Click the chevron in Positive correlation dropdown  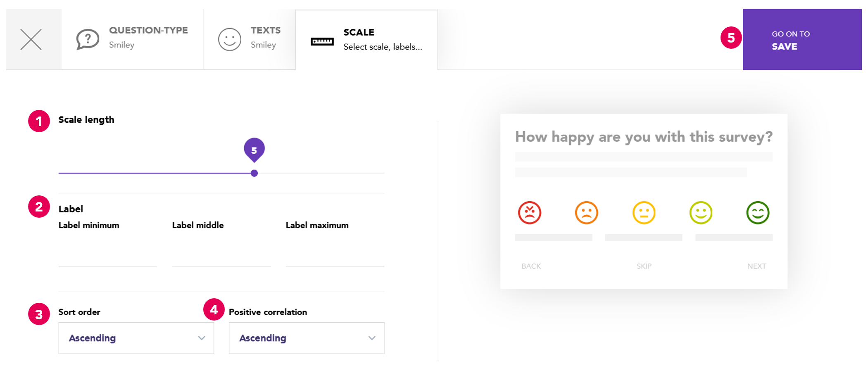(372, 338)
